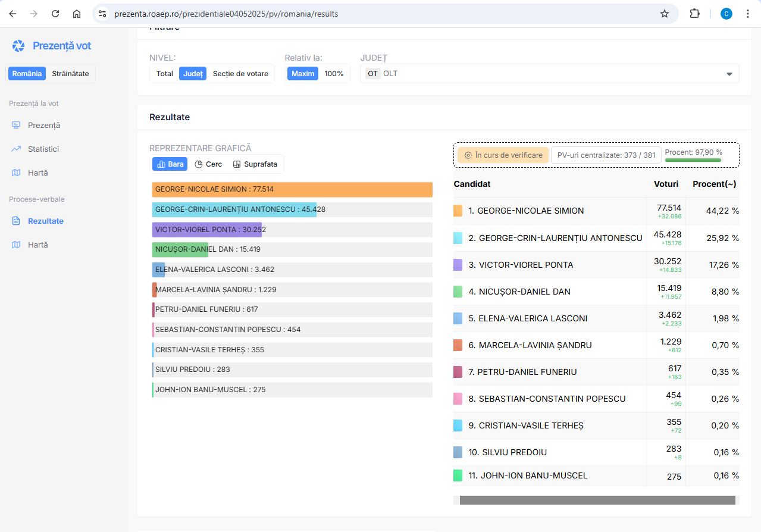Screen dimensions: 761x532
Task: Bookmark this page with the star icon
Action: [x=665, y=14]
